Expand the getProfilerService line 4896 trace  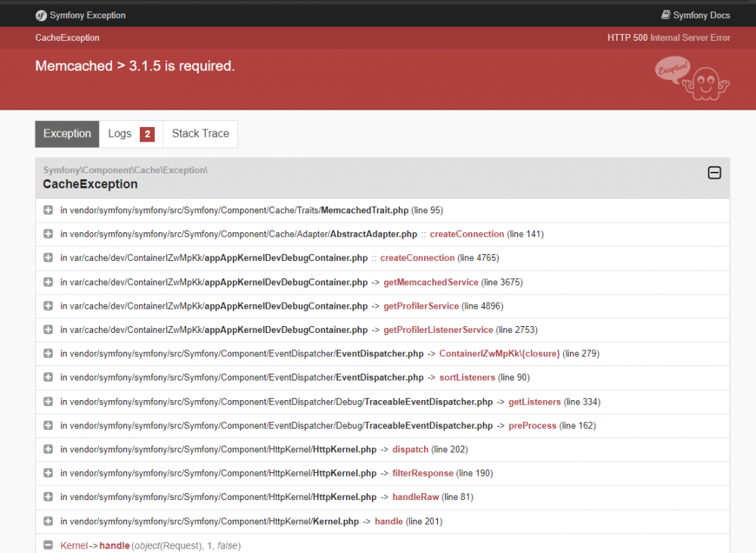pyautogui.click(x=48, y=306)
